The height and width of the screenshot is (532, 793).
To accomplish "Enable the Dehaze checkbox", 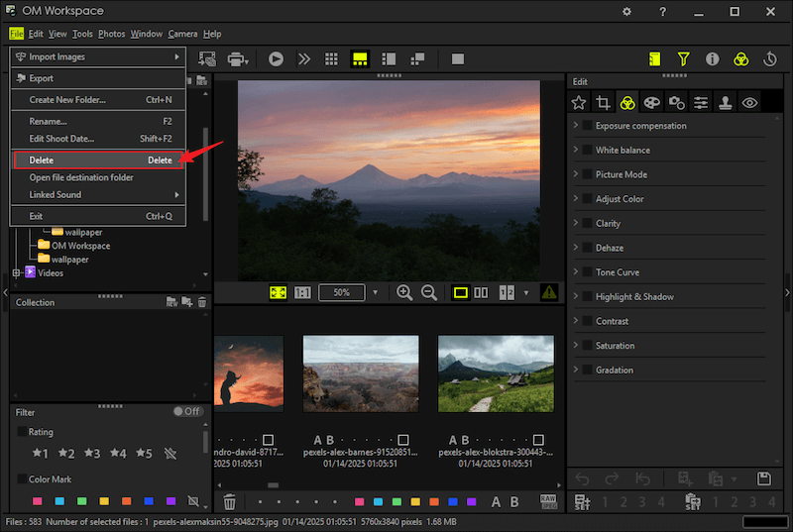I will click(587, 248).
